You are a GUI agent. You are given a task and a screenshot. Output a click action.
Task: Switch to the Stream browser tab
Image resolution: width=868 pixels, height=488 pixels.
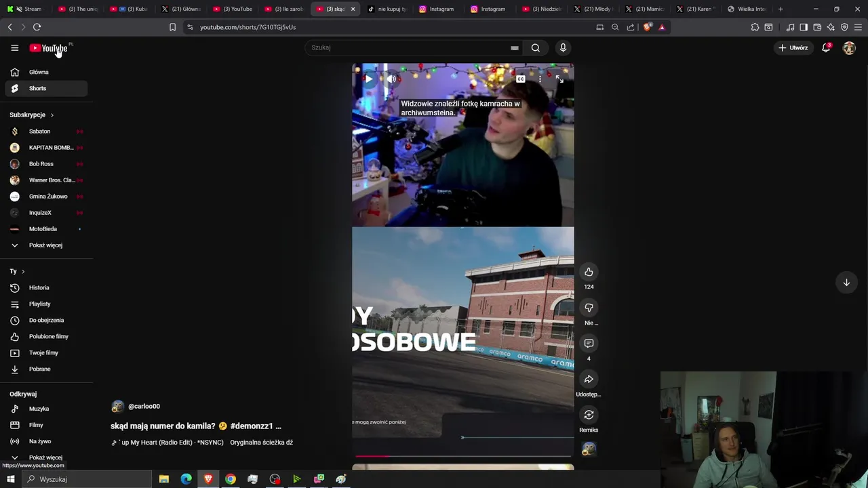click(28, 9)
